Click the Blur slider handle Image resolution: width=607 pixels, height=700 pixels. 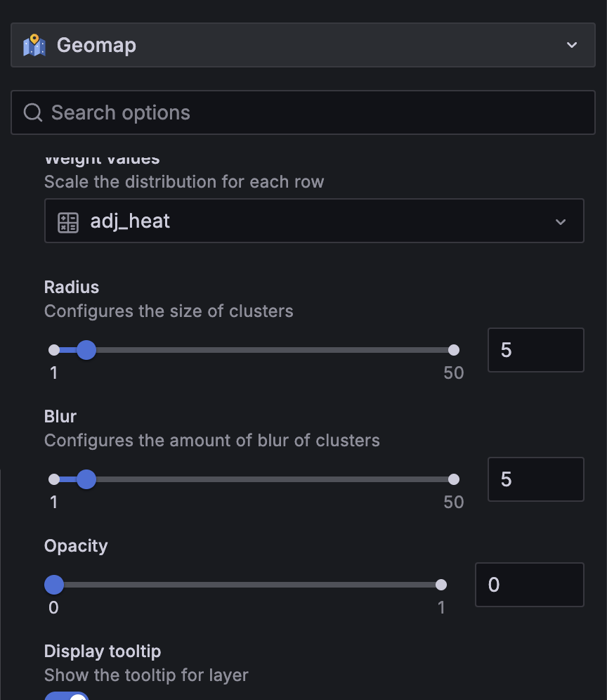(x=86, y=479)
